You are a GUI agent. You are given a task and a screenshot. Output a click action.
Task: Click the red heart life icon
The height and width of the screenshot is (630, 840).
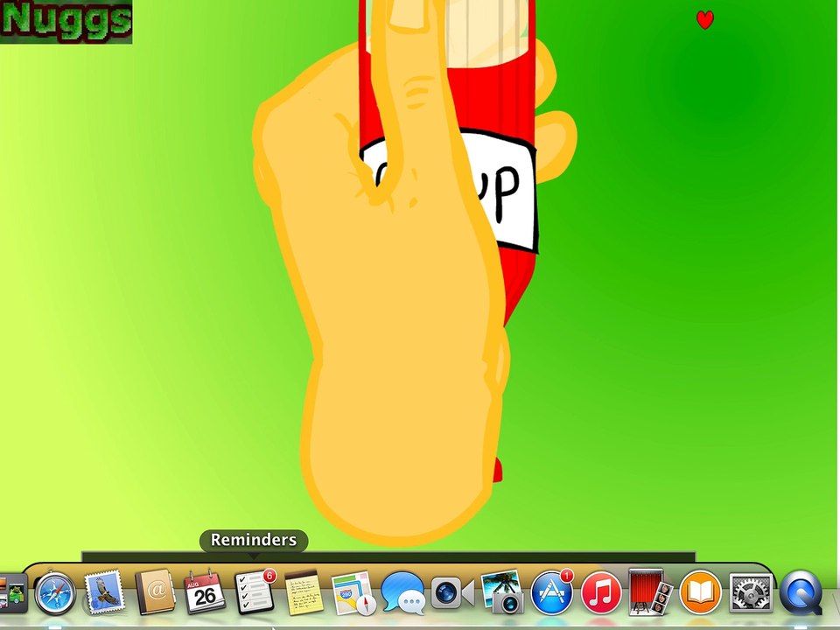click(705, 20)
